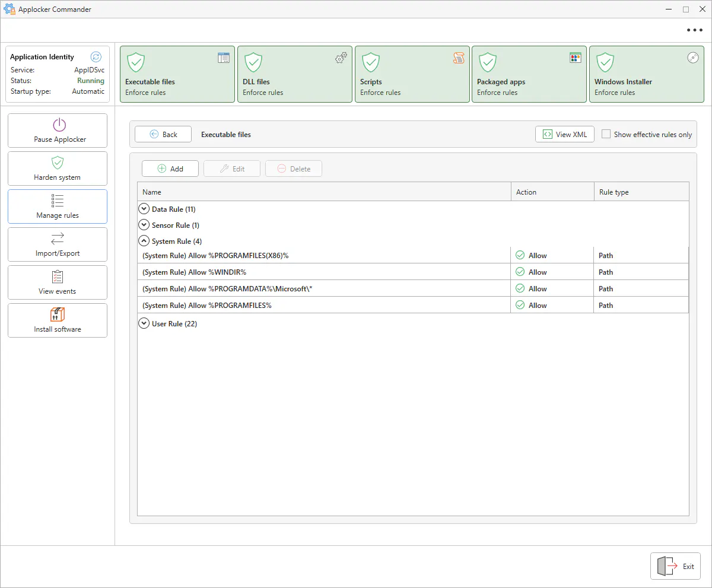The width and height of the screenshot is (712, 588).
Task: Click the Import/Export arrows icon
Action: [58, 239]
